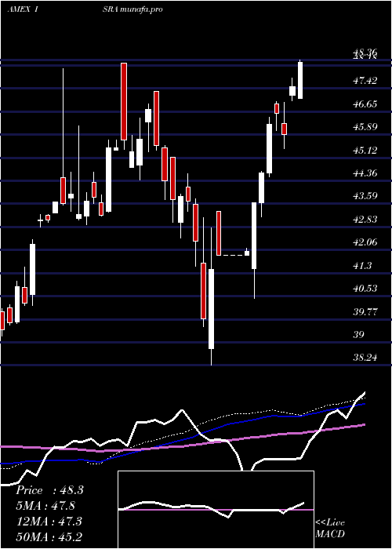Select the 38.24 price axis label
392x549 pixels.
[365, 358]
